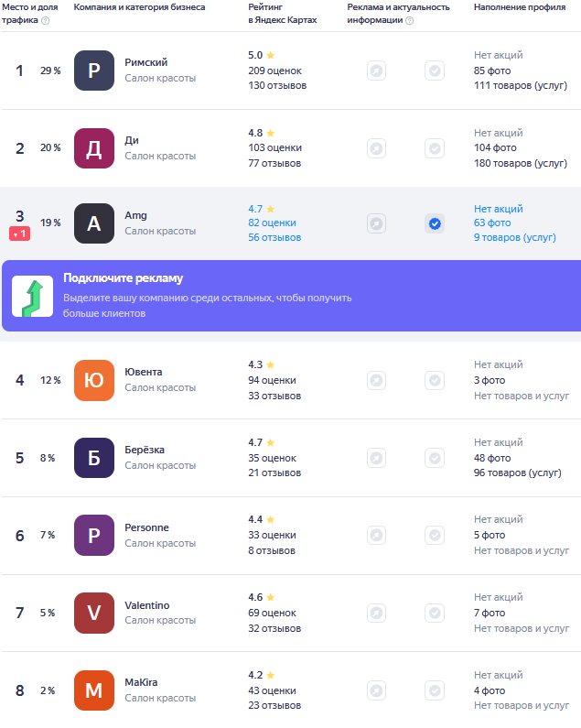Click the red rank-drop badge under position 3
Viewport: 581px width, 728px height.
pyautogui.click(x=20, y=234)
